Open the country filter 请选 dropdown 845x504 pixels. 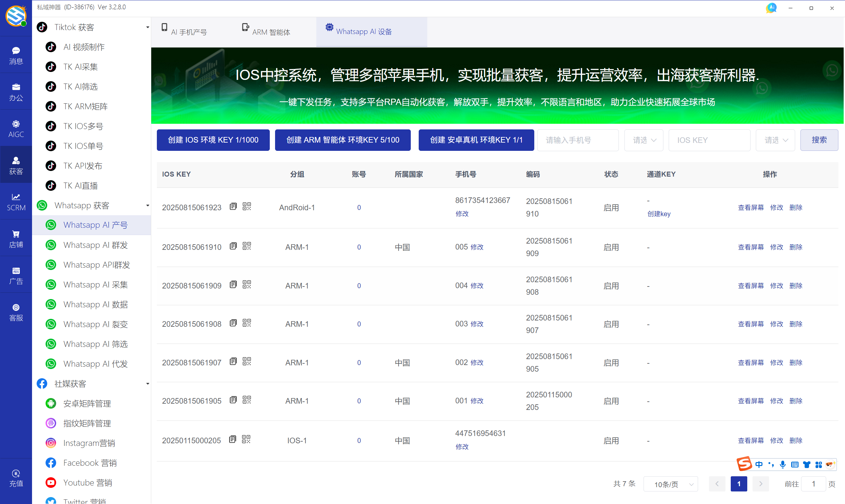point(643,140)
